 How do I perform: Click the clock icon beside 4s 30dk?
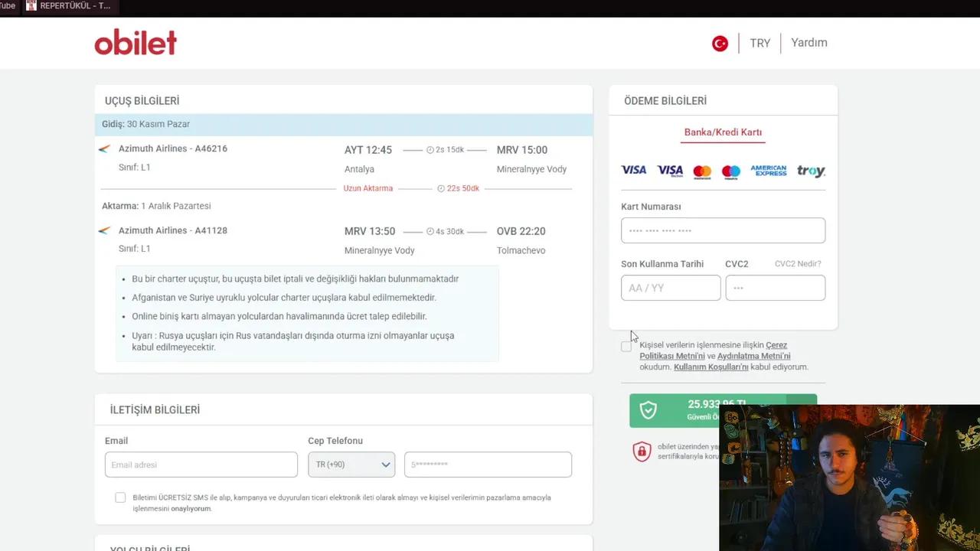point(430,231)
